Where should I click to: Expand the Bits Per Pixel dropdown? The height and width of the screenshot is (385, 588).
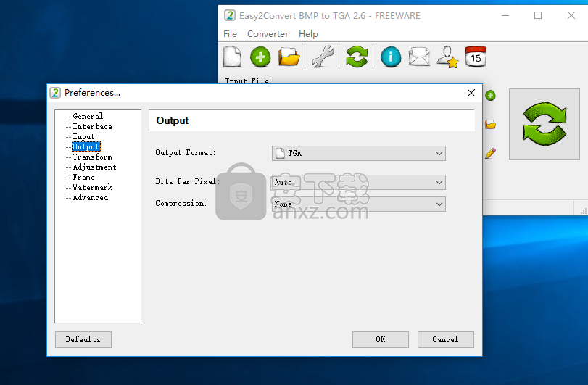[x=358, y=182]
